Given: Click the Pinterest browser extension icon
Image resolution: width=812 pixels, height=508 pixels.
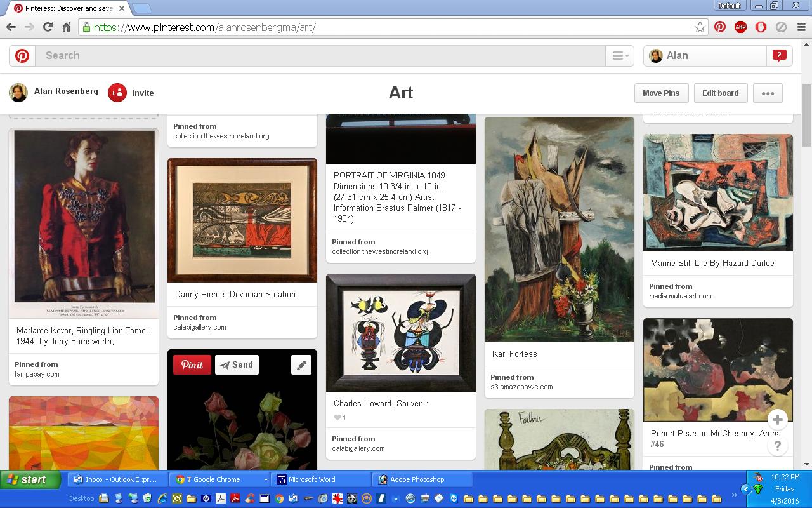Looking at the screenshot, I should pyautogui.click(x=720, y=27).
